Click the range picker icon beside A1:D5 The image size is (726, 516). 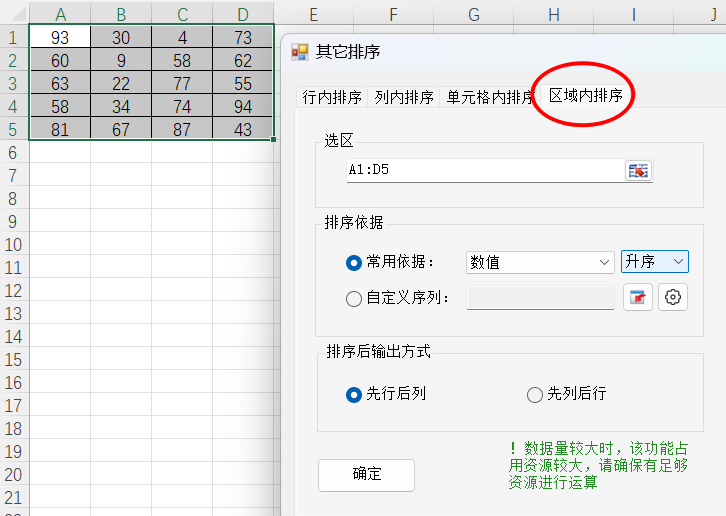click(x=638, y=170)
